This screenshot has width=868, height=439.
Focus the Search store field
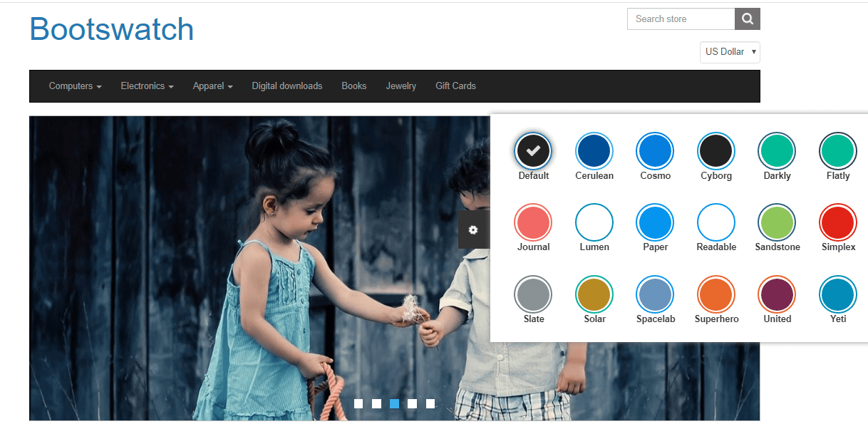[x=681, y=19]
